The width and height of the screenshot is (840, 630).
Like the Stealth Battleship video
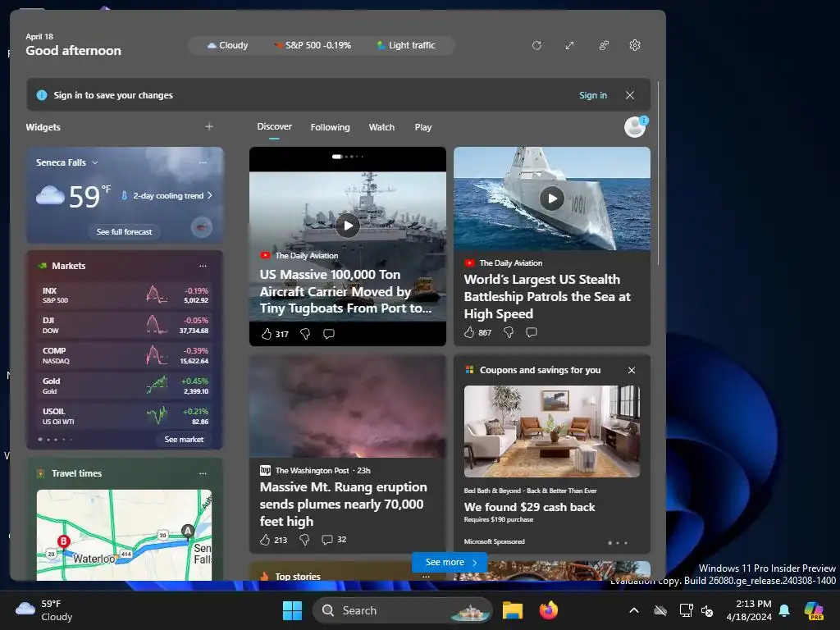point(469,333)
